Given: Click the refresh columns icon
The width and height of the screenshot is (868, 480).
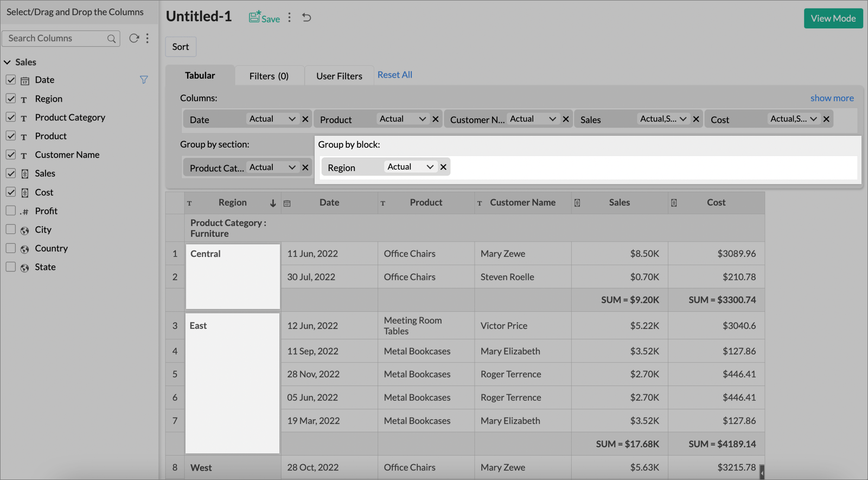Looking at the screenshot, I should [133, 38].
